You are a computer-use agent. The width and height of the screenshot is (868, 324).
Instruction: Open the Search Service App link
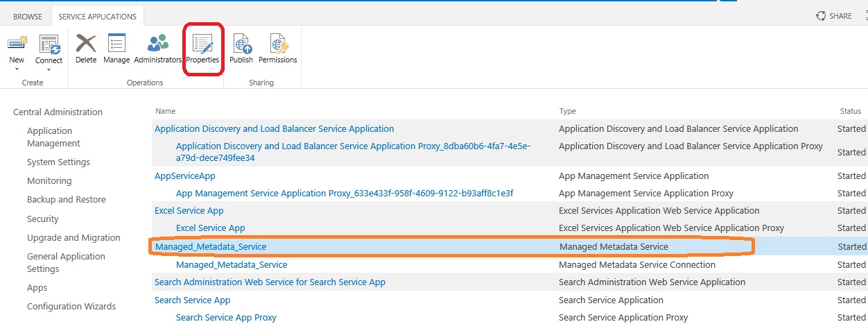coord(193,300)
